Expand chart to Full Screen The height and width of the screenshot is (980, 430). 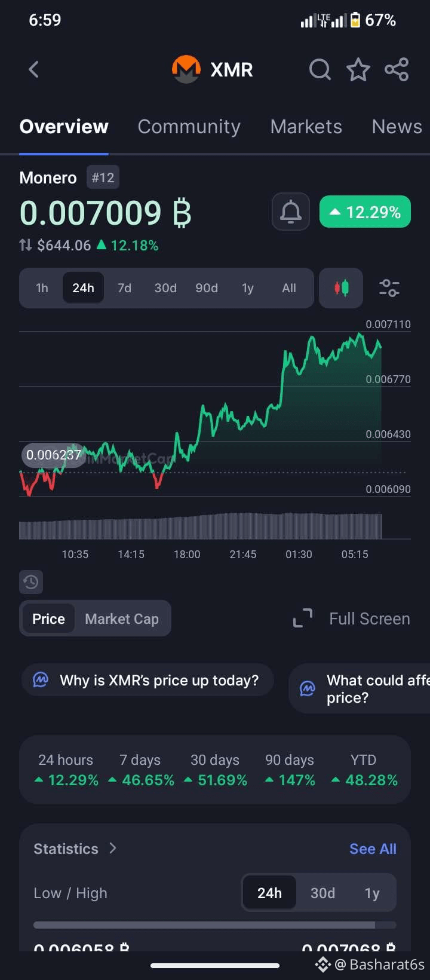coord(352,618)
